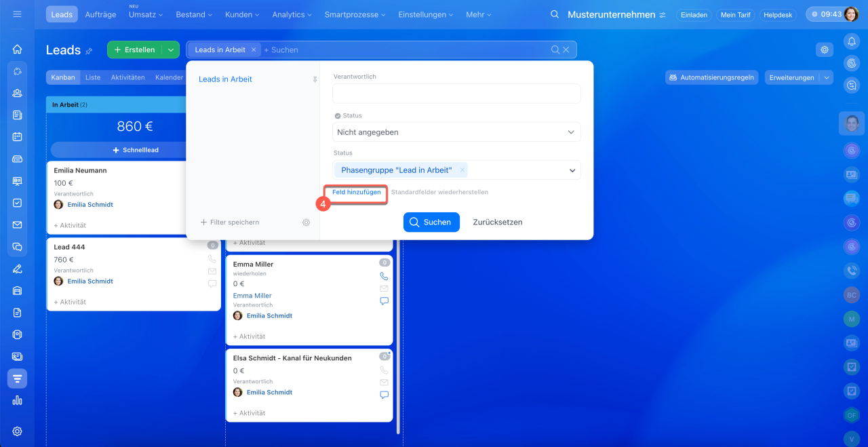Switch to Liste view

(x=93, y=77)
